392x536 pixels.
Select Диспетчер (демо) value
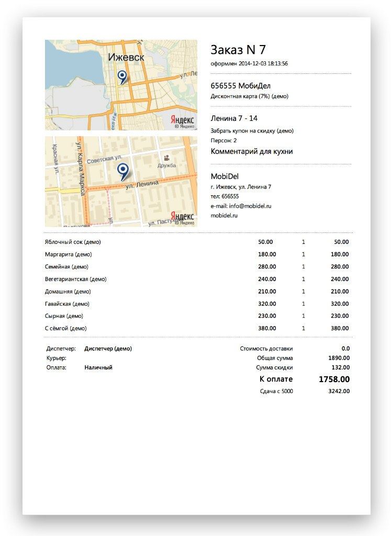click(108, 349)
